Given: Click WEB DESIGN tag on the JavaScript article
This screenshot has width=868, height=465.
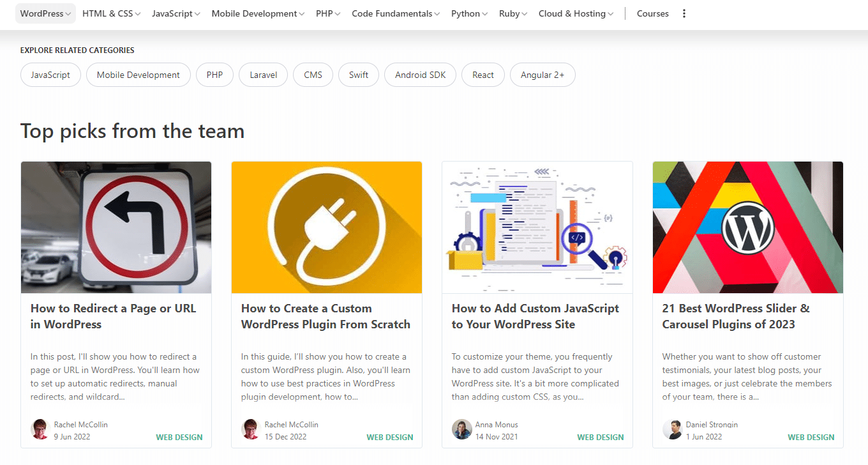Looking at the screenshot, I should pyautogui.click(x=600, y=438).
